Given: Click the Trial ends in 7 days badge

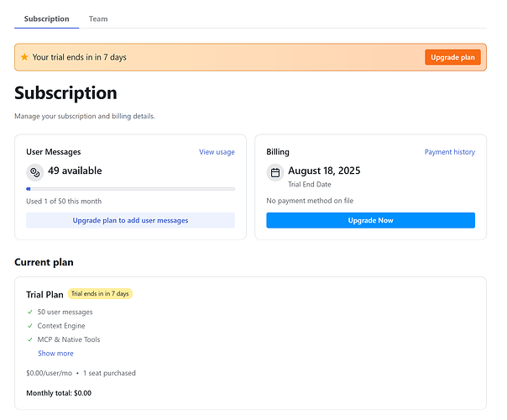Looking at the screenshot, I should coord(100,294).
